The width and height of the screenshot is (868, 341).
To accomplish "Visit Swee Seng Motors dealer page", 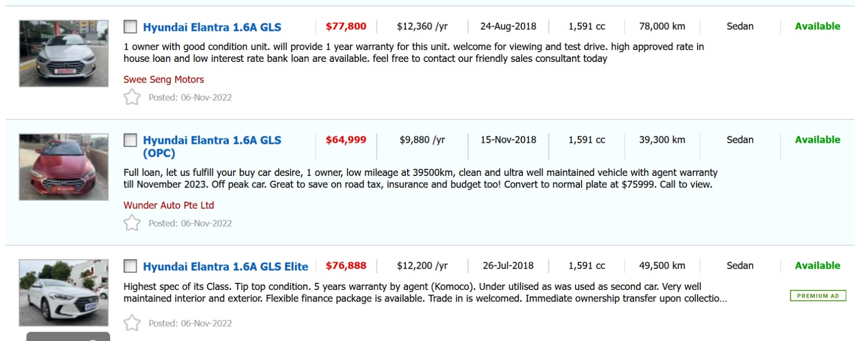I will click(x=164, y=79).
